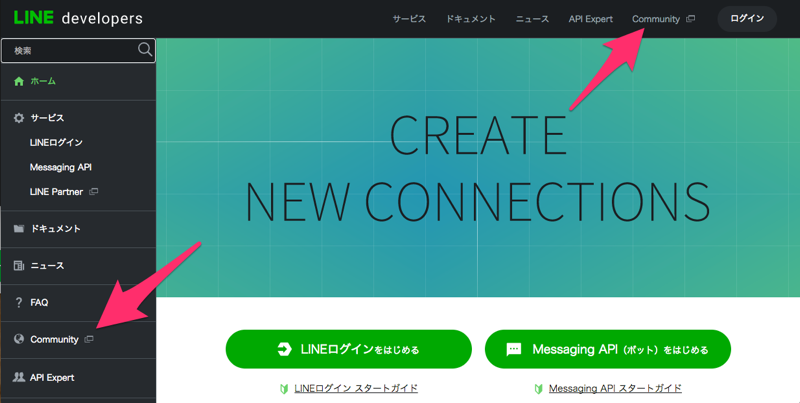Screen dimensions: 800x403
Task: Focus the 検索 search field
Action: coord(78,51)
